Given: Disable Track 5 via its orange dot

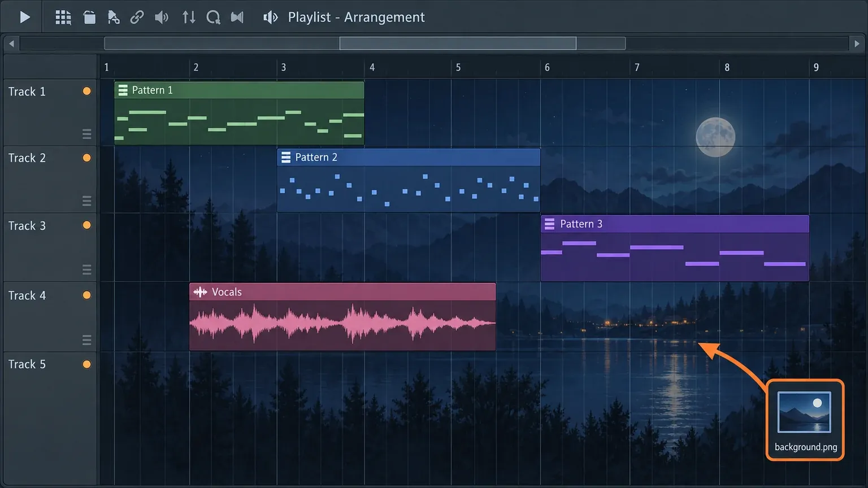Looking at the screenshot, I should [x=86, y=364].
